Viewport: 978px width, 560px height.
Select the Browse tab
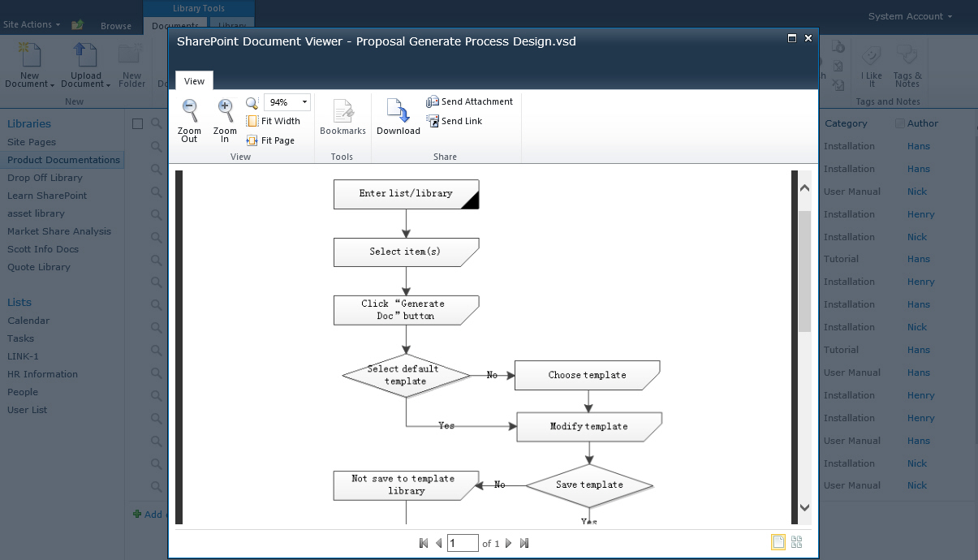click(116, 26)
